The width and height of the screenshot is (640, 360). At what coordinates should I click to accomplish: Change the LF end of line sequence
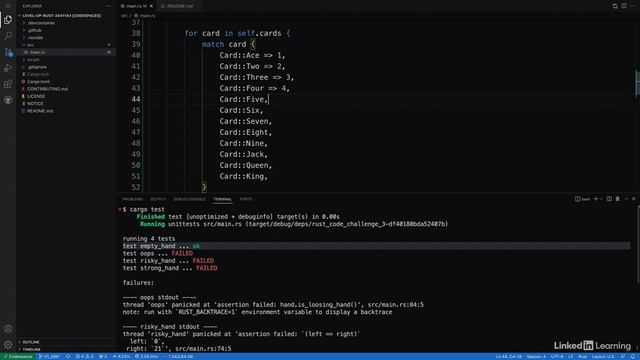pyautogui.click(x=570, y=357)
